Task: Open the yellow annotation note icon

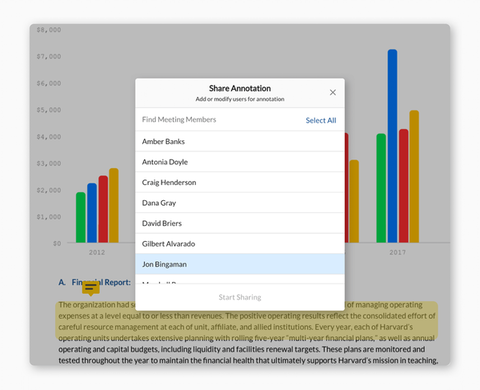Action: [91, 288]
